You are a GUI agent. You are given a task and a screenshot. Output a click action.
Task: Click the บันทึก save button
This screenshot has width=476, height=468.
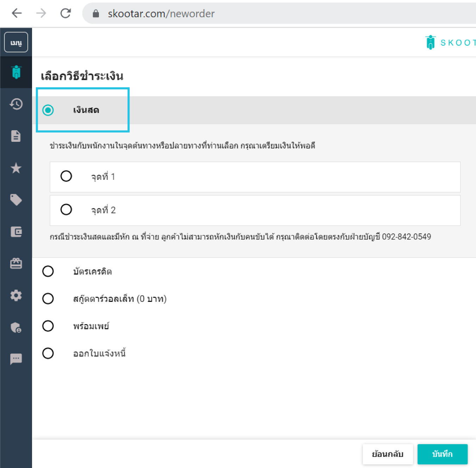(x=443, y=454)
